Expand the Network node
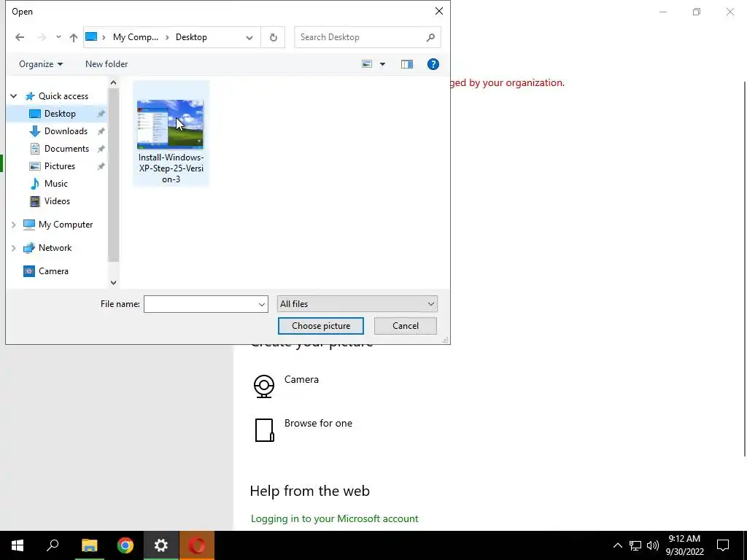The height and width of the screenshot is (560, 747). pos(14,248)
